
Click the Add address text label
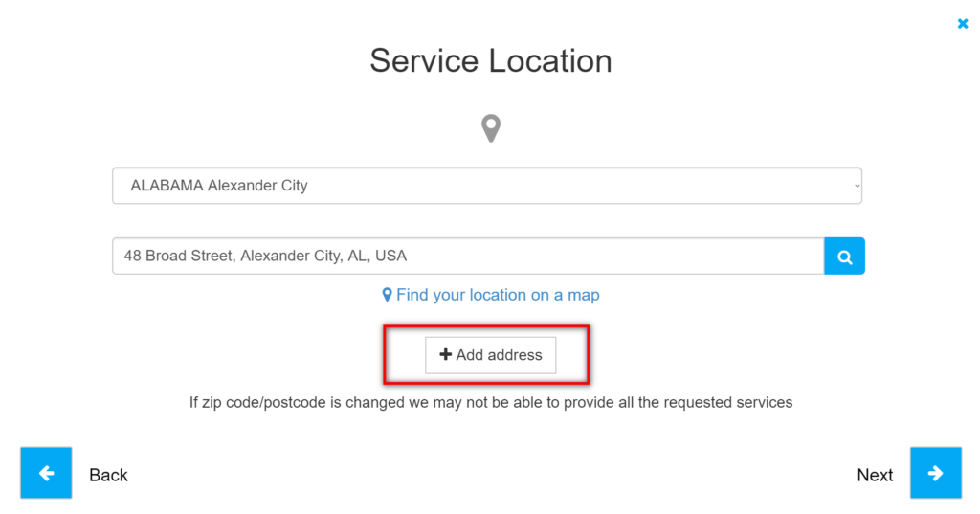click(499, 355)
